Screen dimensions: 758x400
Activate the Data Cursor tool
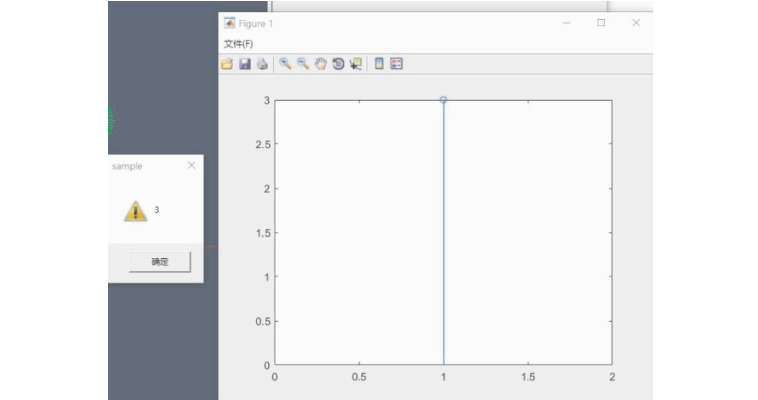[356, 64]
